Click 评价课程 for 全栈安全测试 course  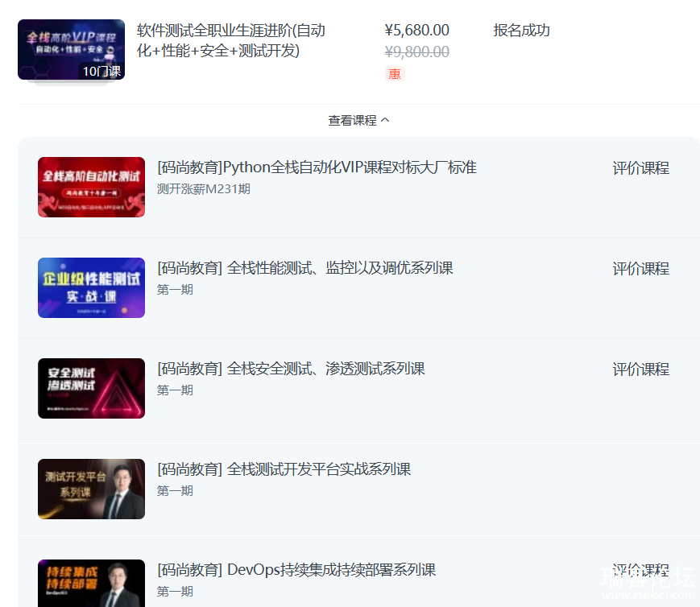(x=640, y=370)
